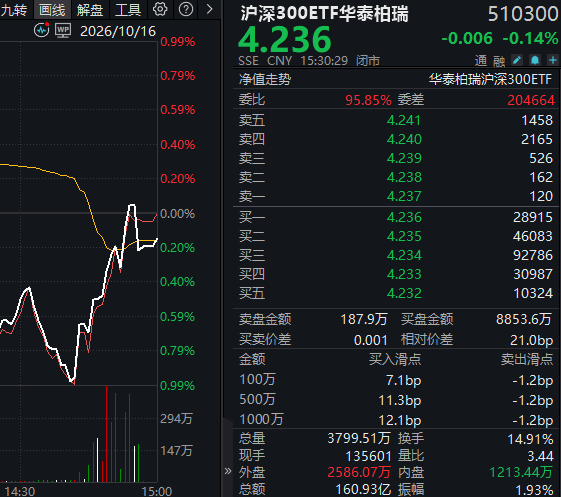Click the chart date 2026/10/16
The height and width of the screenshot is (497, 561).
118,31
